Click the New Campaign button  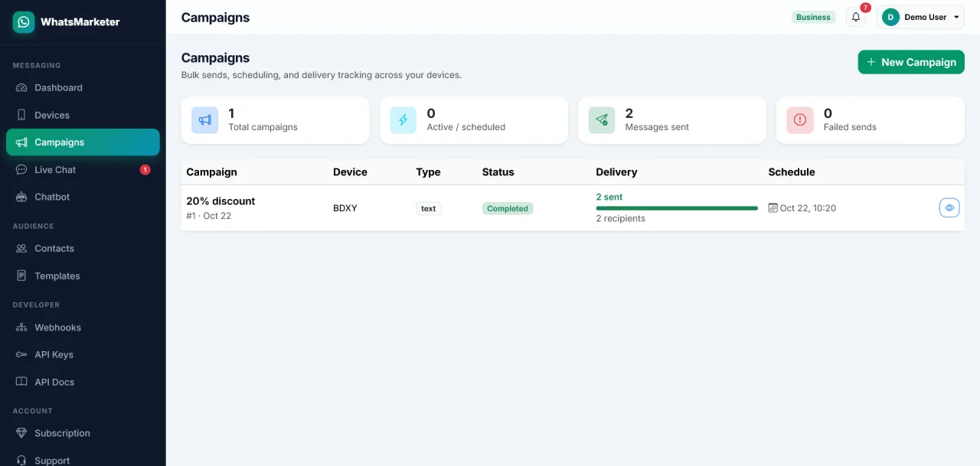tap(911, 62)
